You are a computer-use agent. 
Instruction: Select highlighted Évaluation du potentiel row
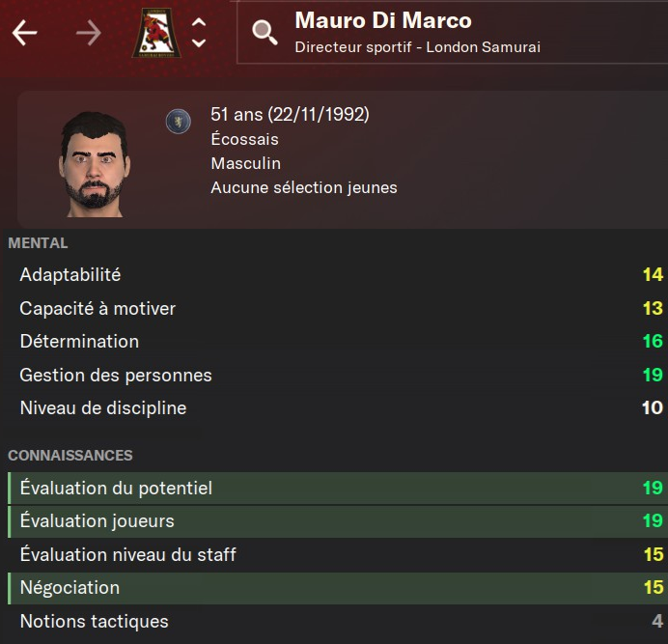click(334, 489)
